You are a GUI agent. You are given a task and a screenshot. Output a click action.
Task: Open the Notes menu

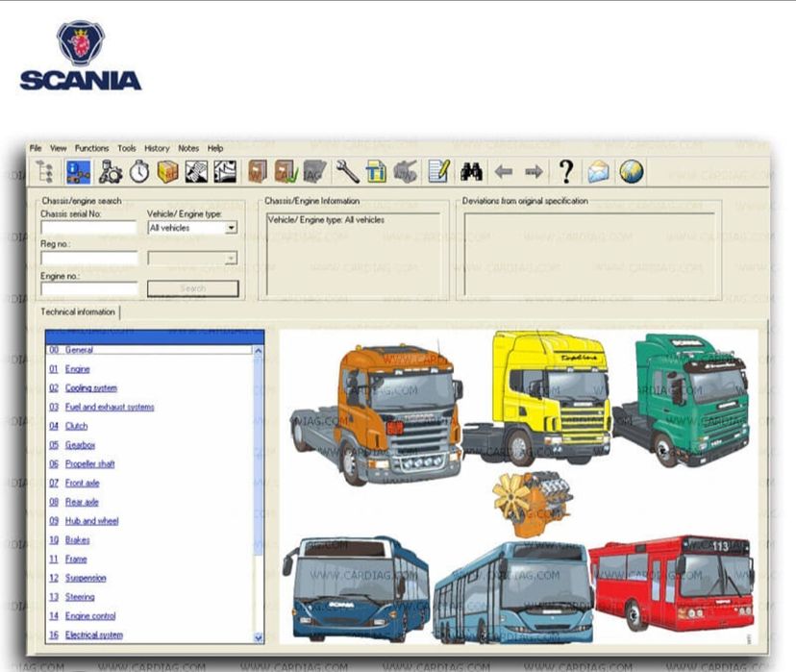point(187,148)
